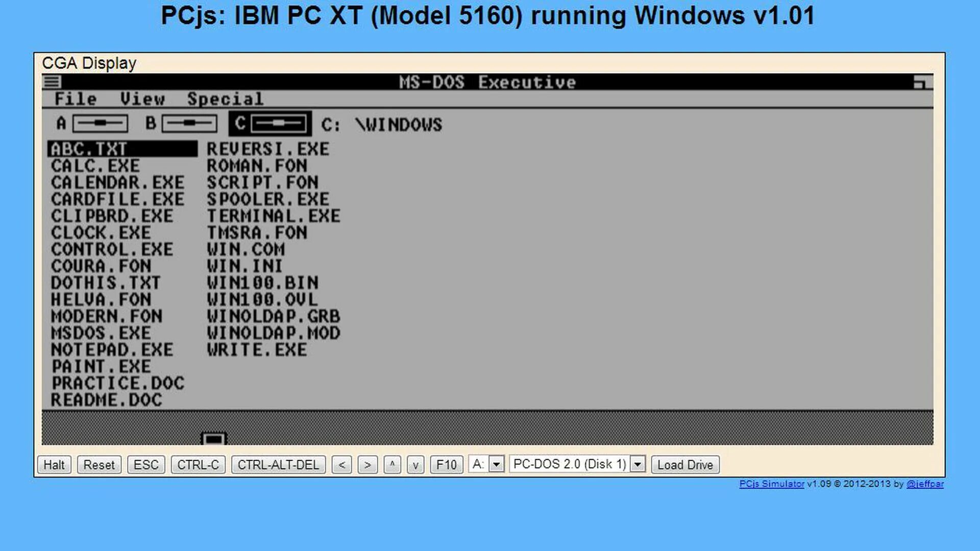
Task: Open the File menu
Action: click(x=76, y=99)
